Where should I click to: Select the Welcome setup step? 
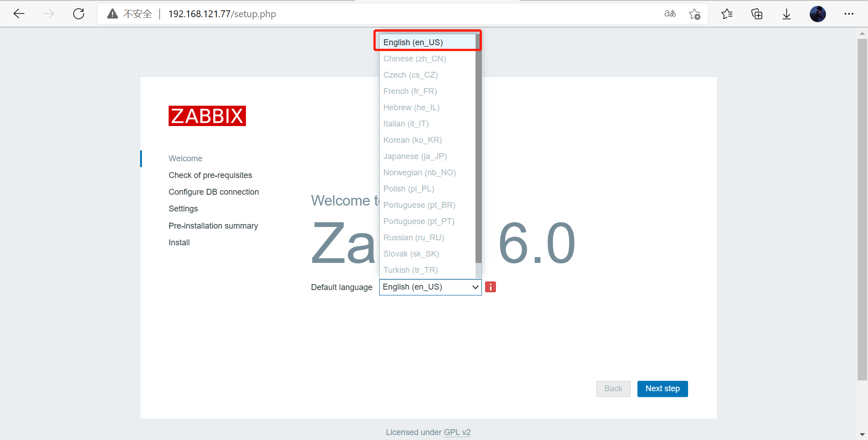[185, 159]
